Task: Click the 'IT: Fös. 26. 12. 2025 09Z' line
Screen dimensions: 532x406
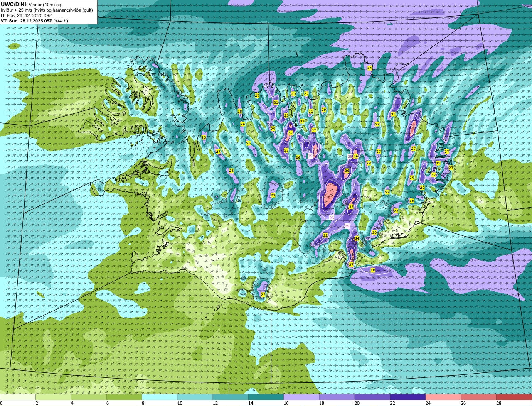Action: pos(26,15)
